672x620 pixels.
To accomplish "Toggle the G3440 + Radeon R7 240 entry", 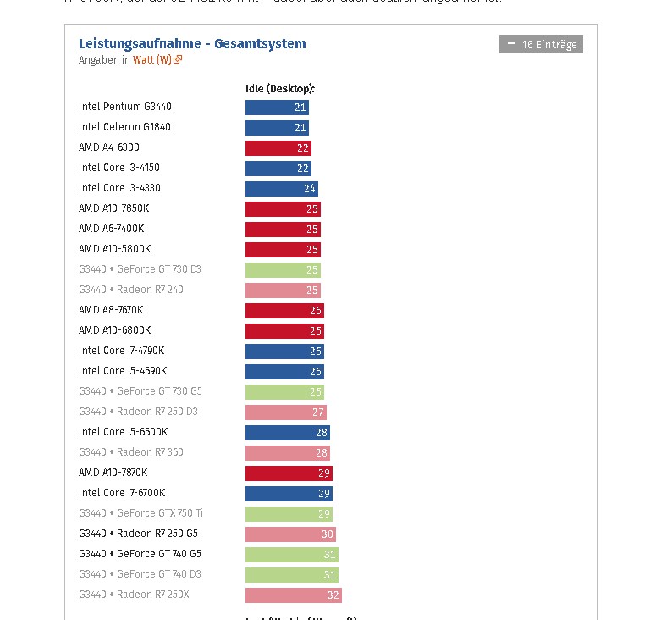I will [x=130, y=290].
